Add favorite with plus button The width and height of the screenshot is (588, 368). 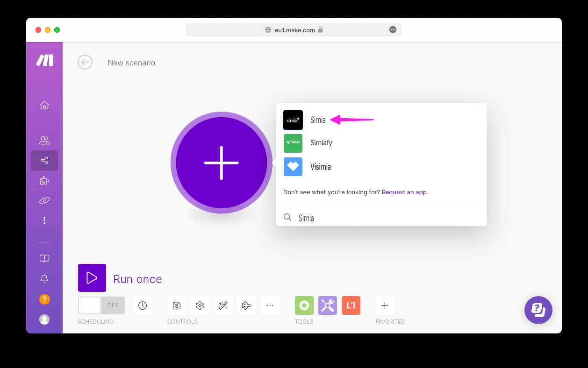pyautogui.click(x=385, y=305)
